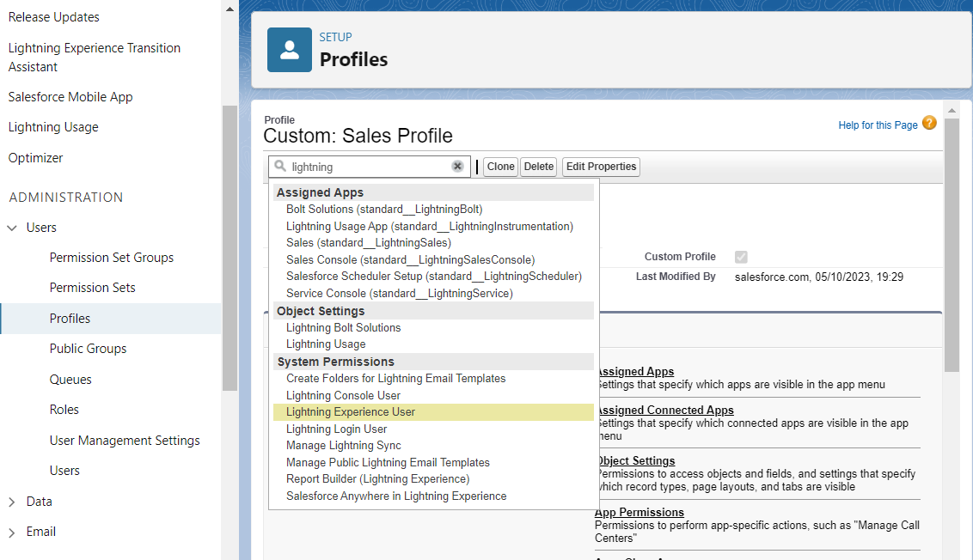973x560 pixels.
Task: Open Queues in sidebar
Action: tap(70, 380)
